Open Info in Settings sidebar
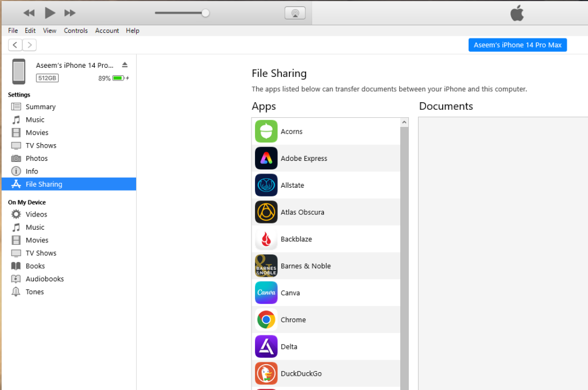This screenshot has width=588, height=390. click(x=69, y=171)
